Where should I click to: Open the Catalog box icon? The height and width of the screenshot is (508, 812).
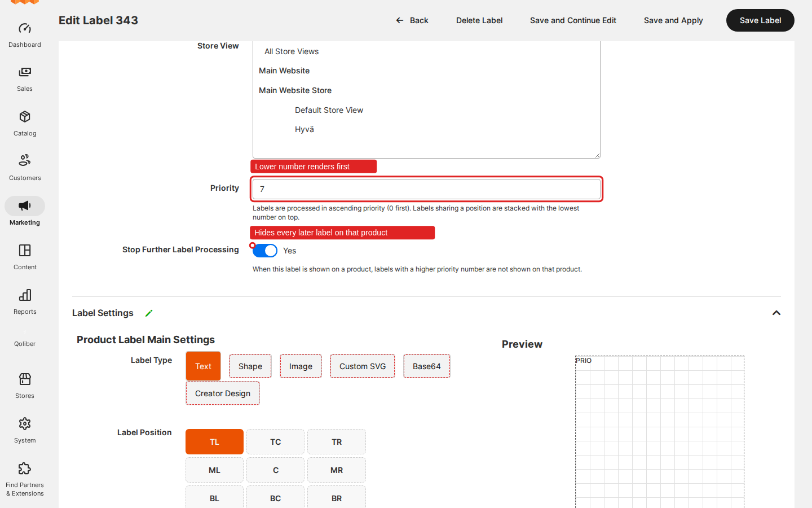(25, 117)
